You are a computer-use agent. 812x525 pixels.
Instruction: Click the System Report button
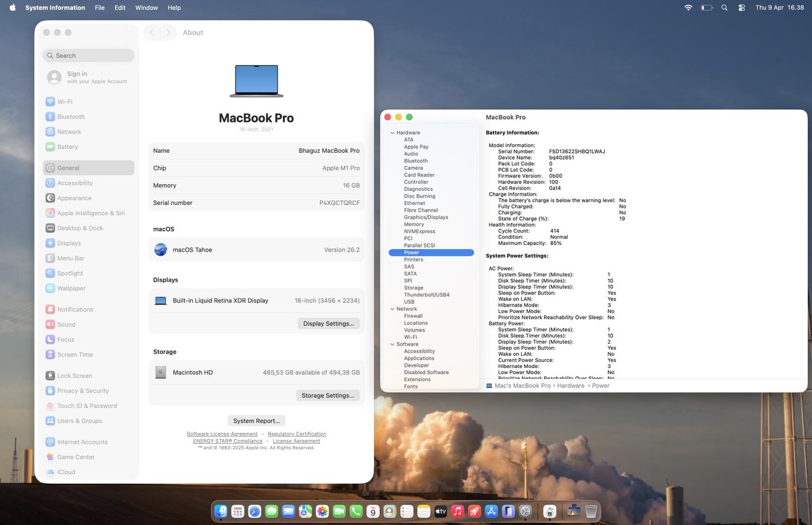tap(256, 420)
